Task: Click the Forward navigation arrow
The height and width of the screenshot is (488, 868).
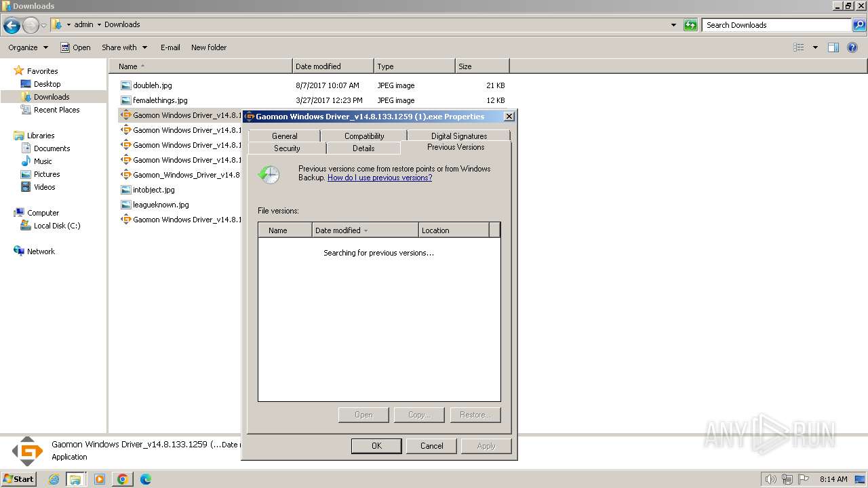Action: point(31,26)
